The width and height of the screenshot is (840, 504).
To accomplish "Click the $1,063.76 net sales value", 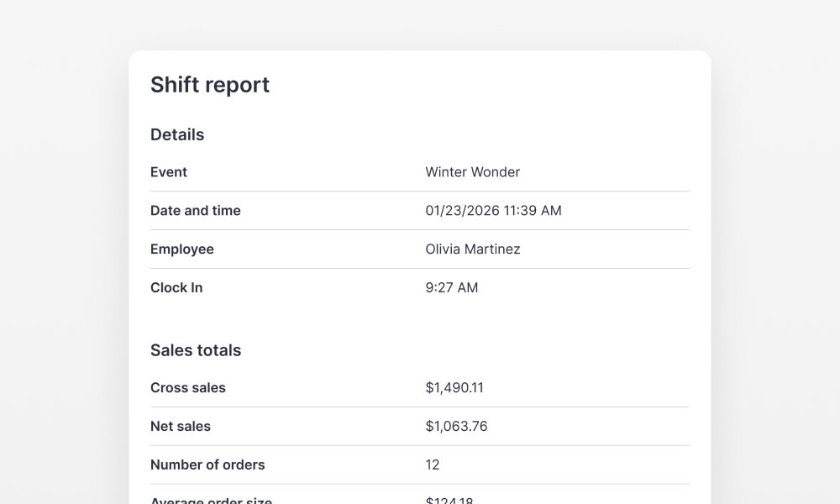I will pos(456,426).
